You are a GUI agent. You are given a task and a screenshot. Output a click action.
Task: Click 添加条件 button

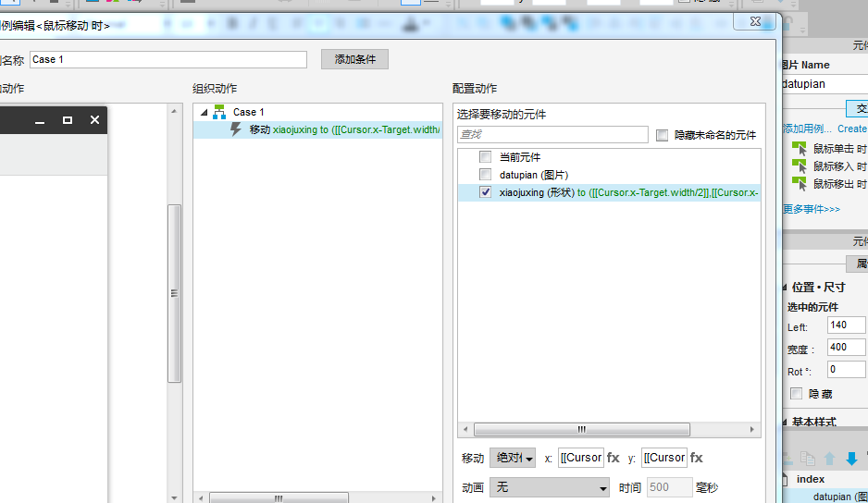tap(354, 59)
